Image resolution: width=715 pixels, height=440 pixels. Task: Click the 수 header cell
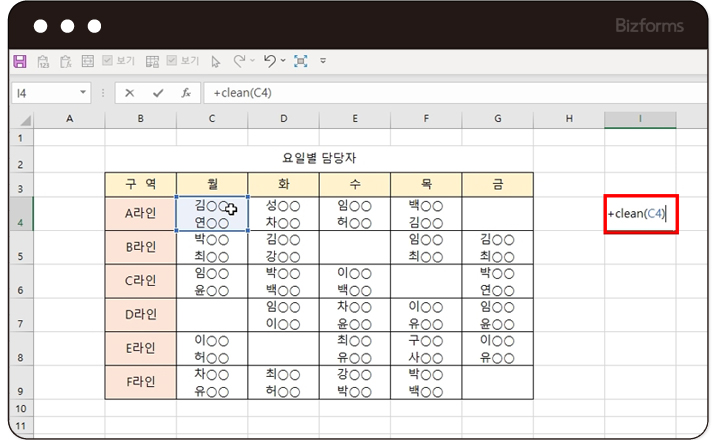[355, 185]
